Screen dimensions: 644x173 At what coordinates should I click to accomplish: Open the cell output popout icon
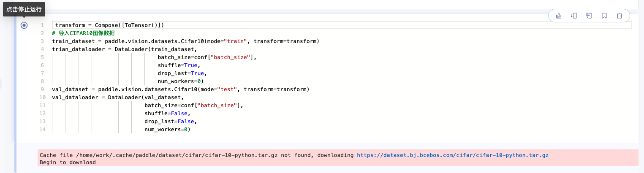(x=589, y=16)
